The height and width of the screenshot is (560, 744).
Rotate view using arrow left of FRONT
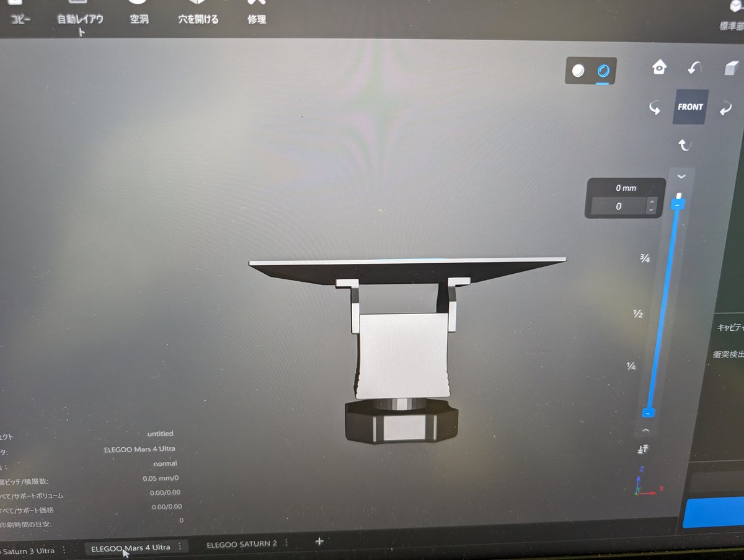[655, 108]
